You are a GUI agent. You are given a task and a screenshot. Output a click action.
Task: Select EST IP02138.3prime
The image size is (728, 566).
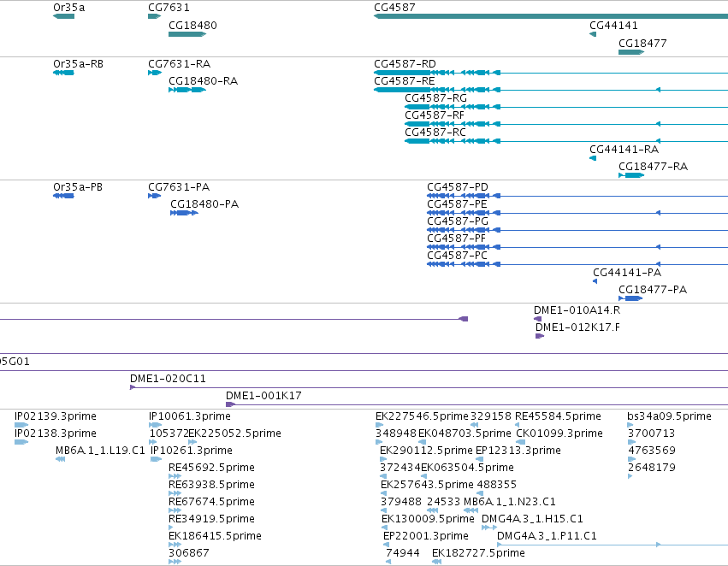coord(21,442)
